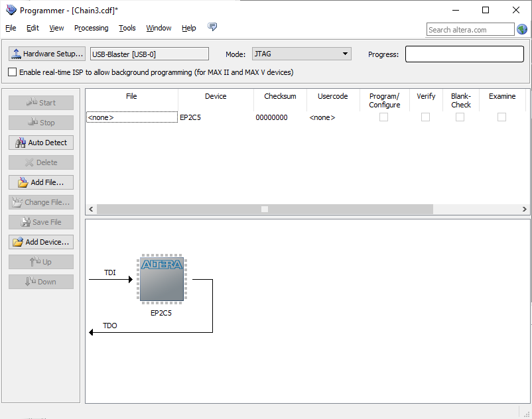Screen dimensions: 532x419
Task: Maximize the Programmer window
Action: [486, 10]
